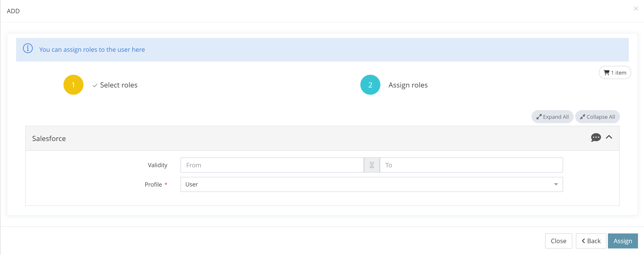Click the Profile dropdown arrow
The image size is (644, 255).
(x=556, y=184)
